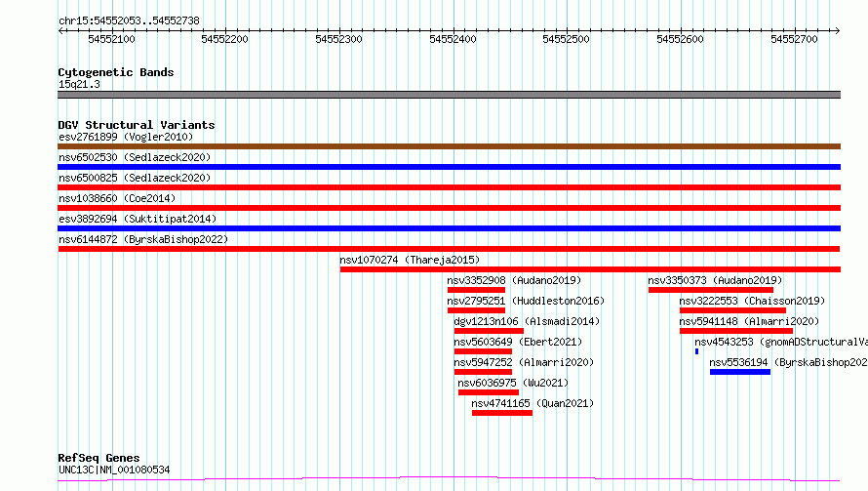The width and height of the screenshot is (868, 491).
Task: Open nsv5603649 (Ebert2021) label
Action: tap(518, 342)
